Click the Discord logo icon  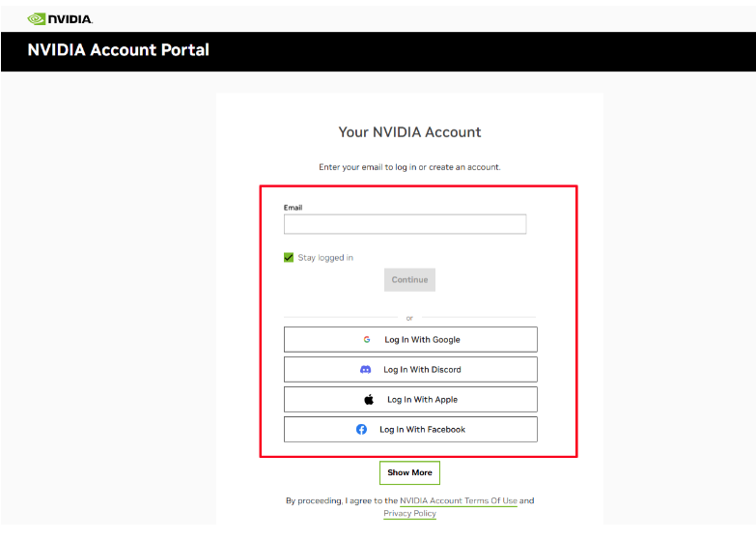point(366,370)
